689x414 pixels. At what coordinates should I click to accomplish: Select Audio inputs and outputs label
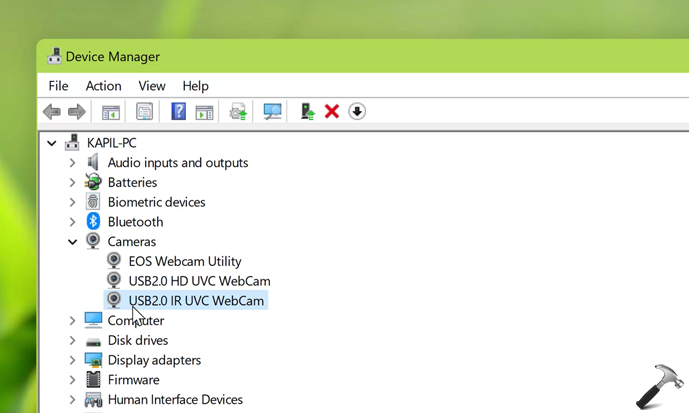pos(178,163)
